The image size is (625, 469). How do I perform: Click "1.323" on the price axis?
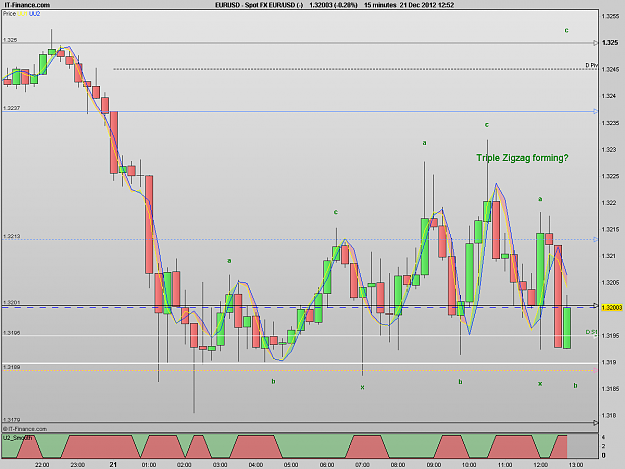[x=609, y=149]
